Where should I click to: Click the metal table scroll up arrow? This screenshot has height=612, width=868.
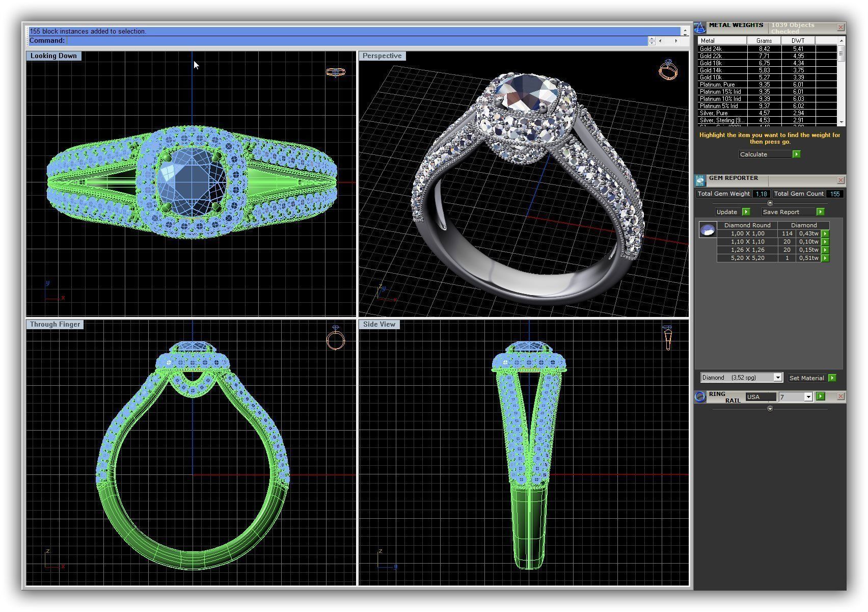pyautogui.click(x=841, y=40)
